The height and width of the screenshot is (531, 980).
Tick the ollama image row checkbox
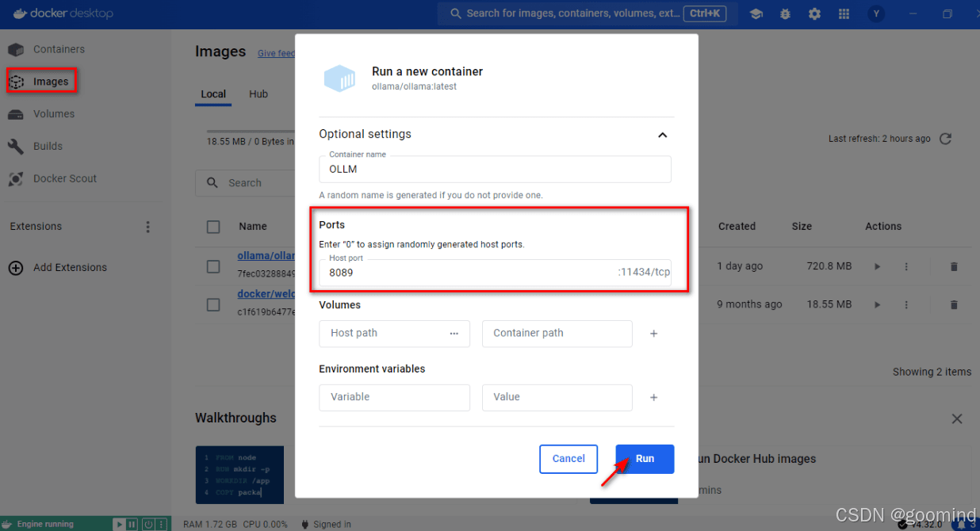tap(213, 266)
